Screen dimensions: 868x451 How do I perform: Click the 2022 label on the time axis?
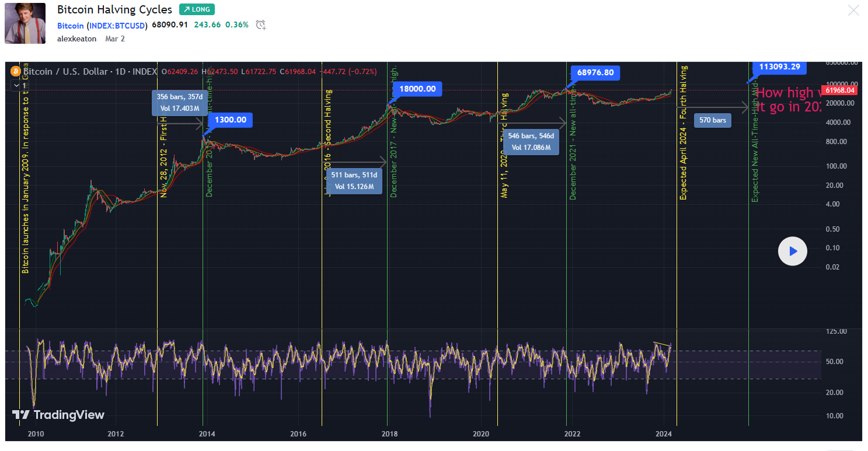coord(572,433)
